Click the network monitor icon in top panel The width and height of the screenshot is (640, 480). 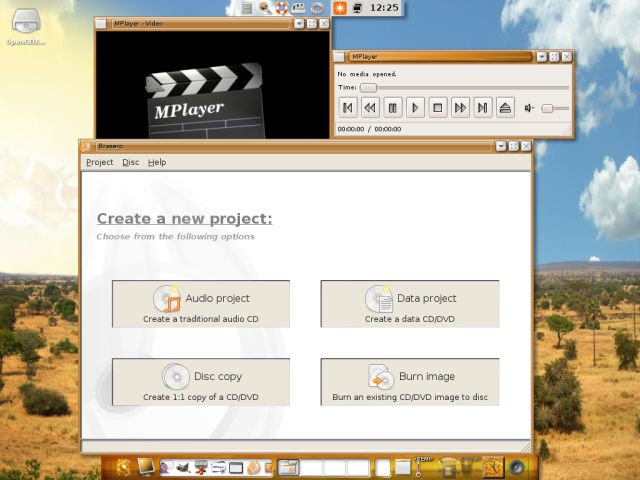click(x=358, y=8)
